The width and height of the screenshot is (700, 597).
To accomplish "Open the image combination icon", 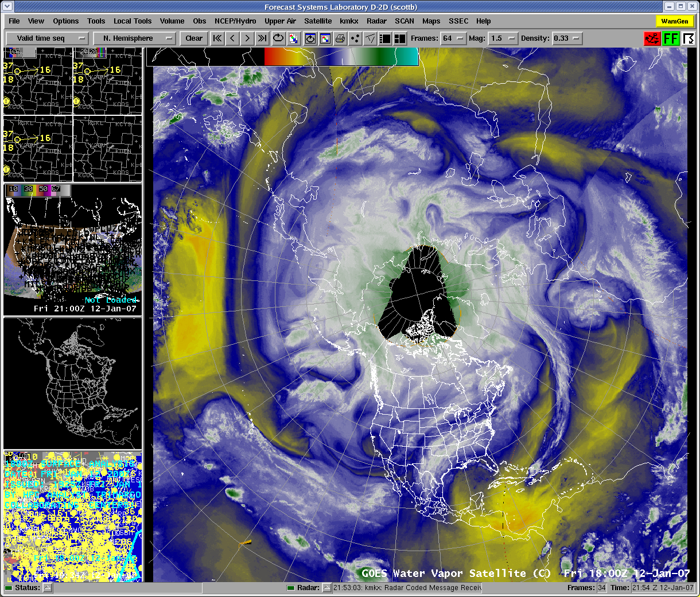I will pyautogui.click(x=293, y=38).
